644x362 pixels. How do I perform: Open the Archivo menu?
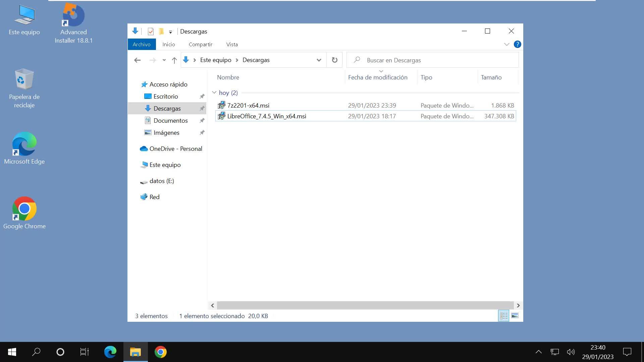tap(142, 44)
